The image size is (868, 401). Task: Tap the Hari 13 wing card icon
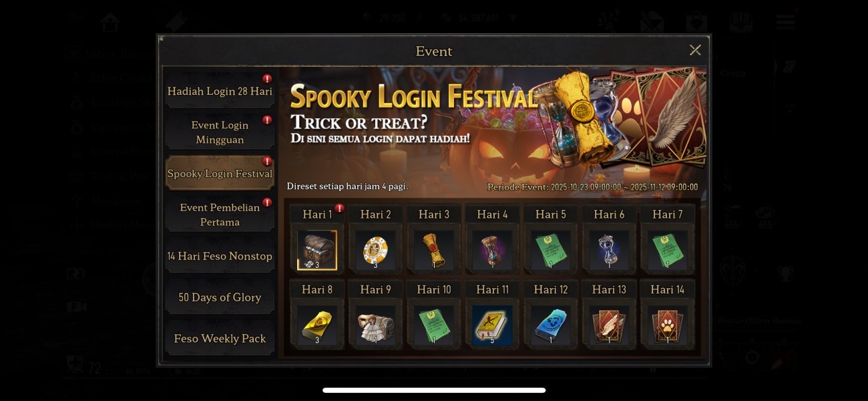click(x=609, y=325)
